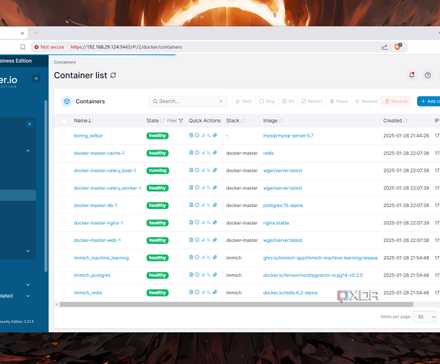
Task: Click the sidebar vertical scrollbar
Action: [x=46, y=186]
